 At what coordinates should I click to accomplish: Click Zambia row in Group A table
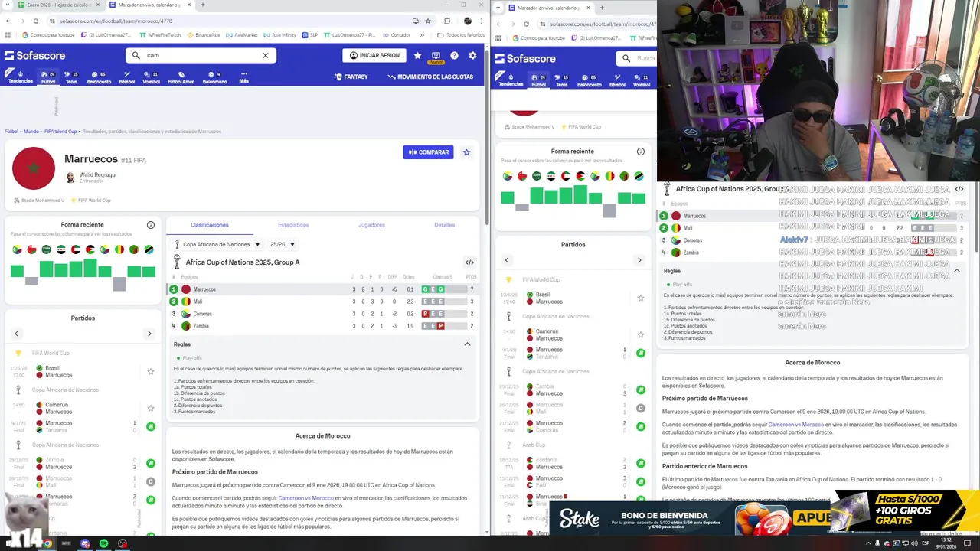coord(323,326)
